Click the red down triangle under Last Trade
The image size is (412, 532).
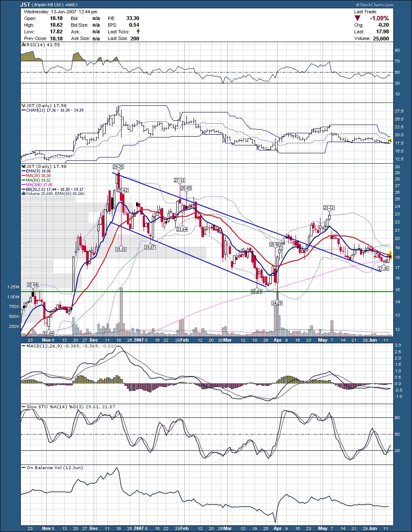click(x=358, y=18)
